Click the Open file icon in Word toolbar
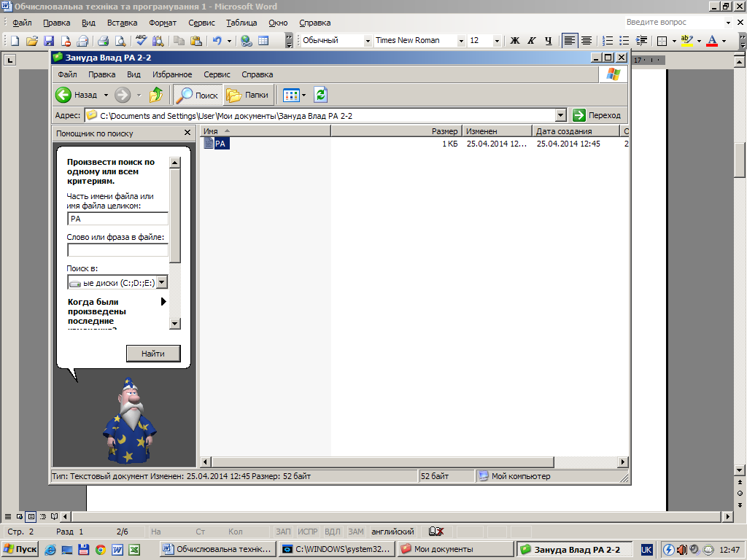 tap(31, 41)
